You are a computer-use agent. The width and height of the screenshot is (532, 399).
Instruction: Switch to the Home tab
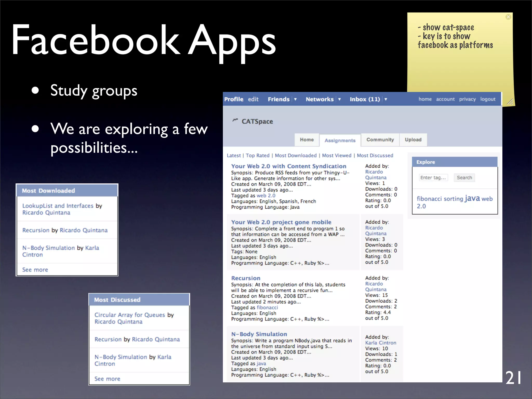tap(307, 140)
